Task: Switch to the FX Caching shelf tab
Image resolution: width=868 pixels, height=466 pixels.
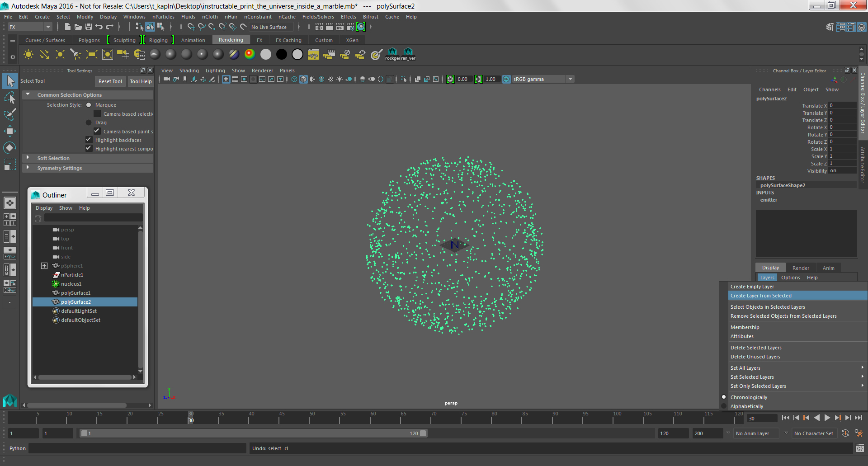Action: 288,40
